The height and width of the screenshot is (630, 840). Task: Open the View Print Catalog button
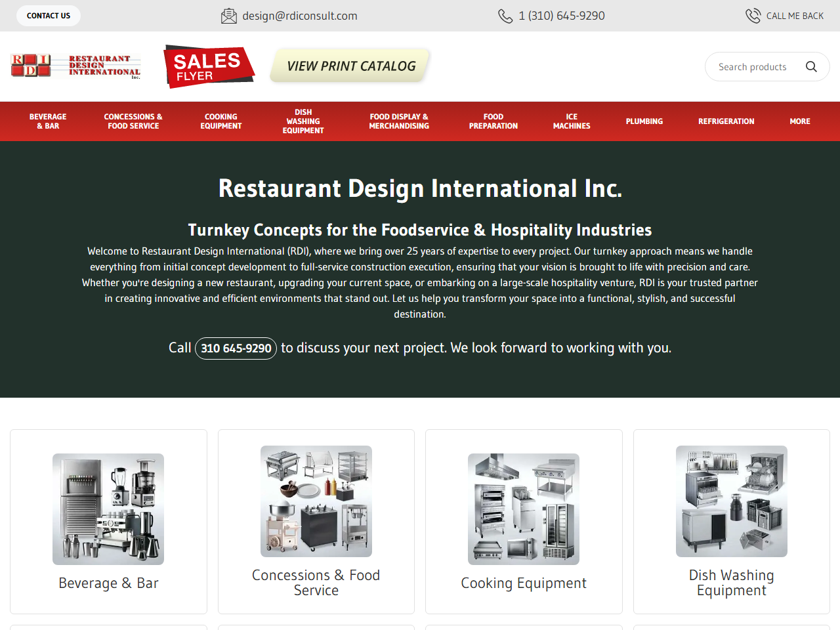(351, 66)
